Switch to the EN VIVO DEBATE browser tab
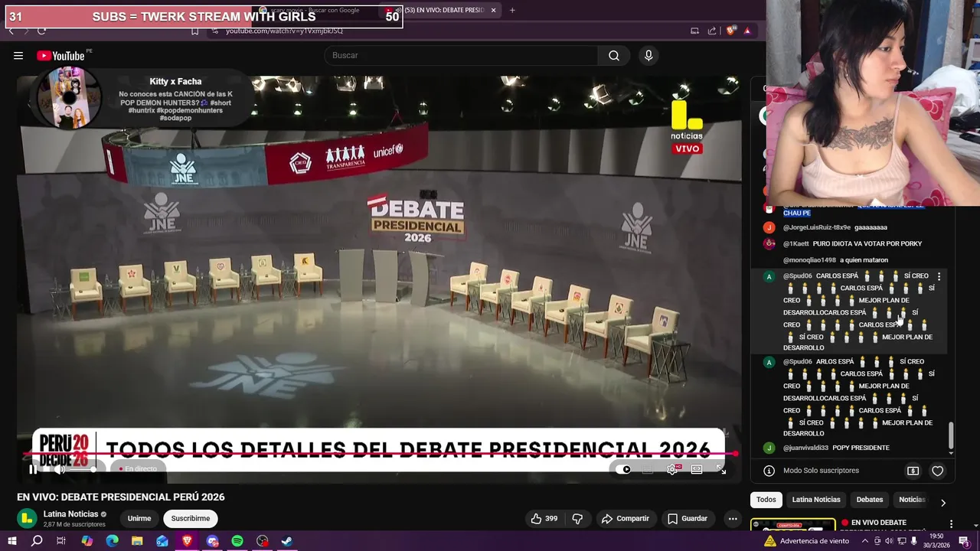Screen dimensions: 980x551 click(440, 10)
